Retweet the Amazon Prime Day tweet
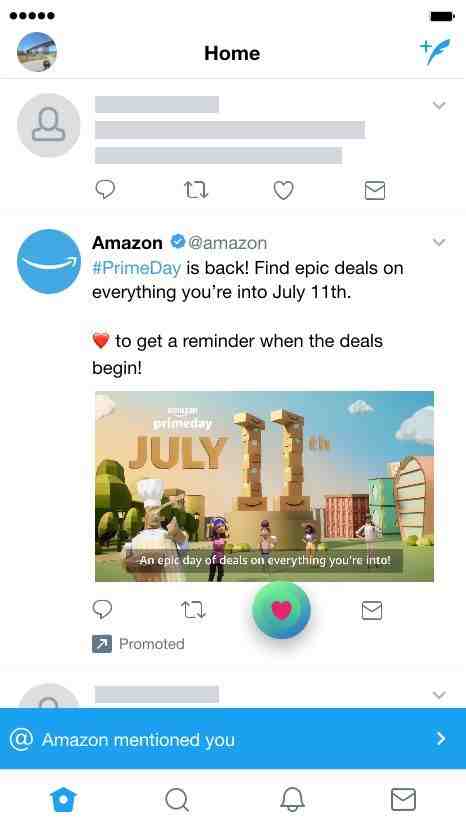466x832 pixels. 194,610
